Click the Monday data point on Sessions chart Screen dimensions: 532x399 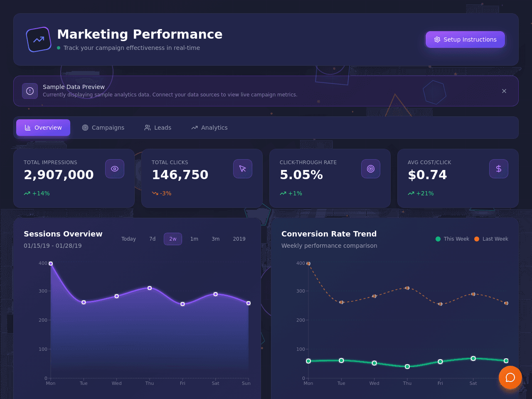tap(51, 264)
